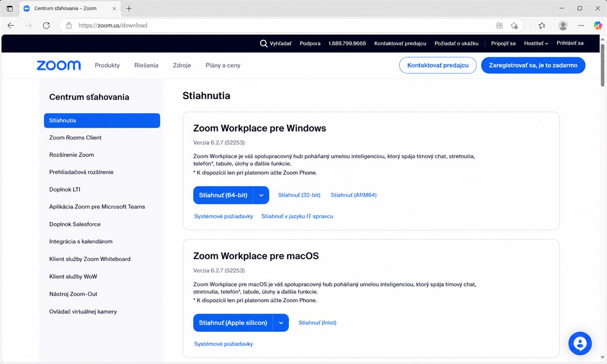This screenshot has width=607, height=364.
Task: Add this page to favorites
Action: [514, 25]
